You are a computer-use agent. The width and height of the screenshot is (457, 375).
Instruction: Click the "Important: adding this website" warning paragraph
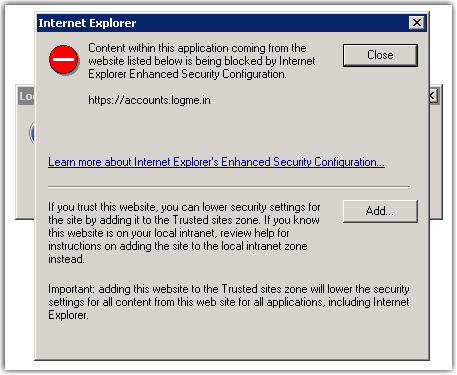229,302
